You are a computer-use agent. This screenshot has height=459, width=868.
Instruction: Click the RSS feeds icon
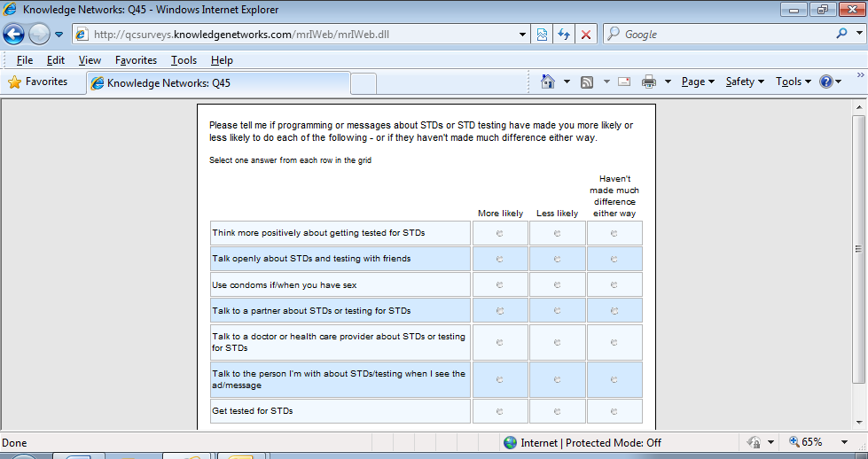587,82
